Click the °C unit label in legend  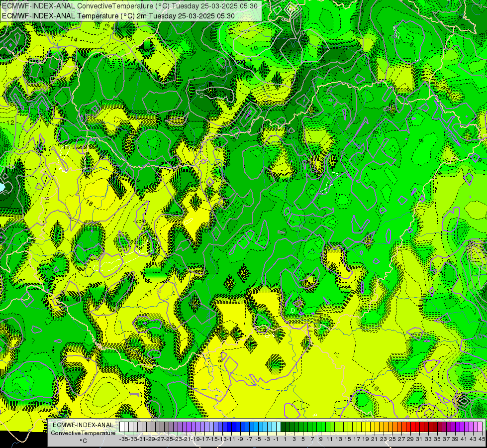[x=83, y=441]
